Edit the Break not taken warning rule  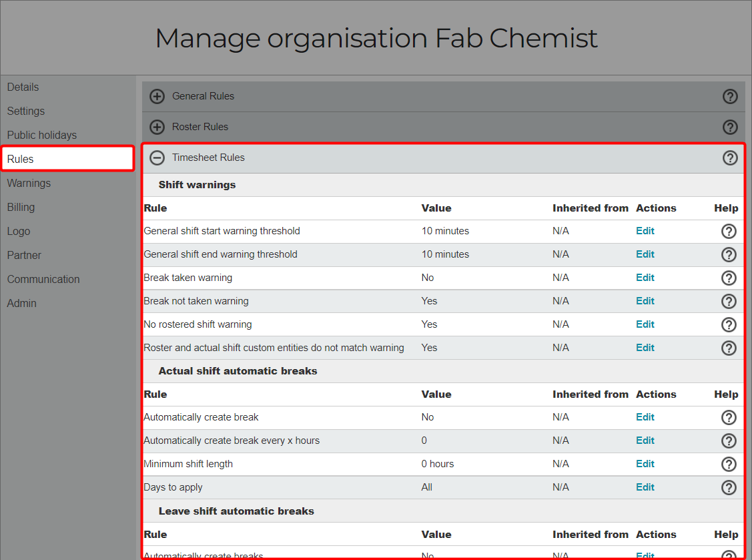click(x=645, y=301)
